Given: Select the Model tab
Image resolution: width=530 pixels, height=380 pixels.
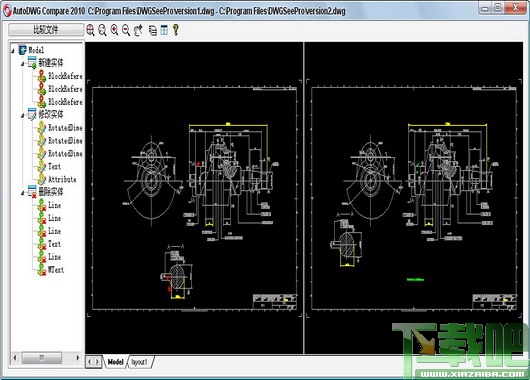Looking at the screenshot, I should coord(115,362).
